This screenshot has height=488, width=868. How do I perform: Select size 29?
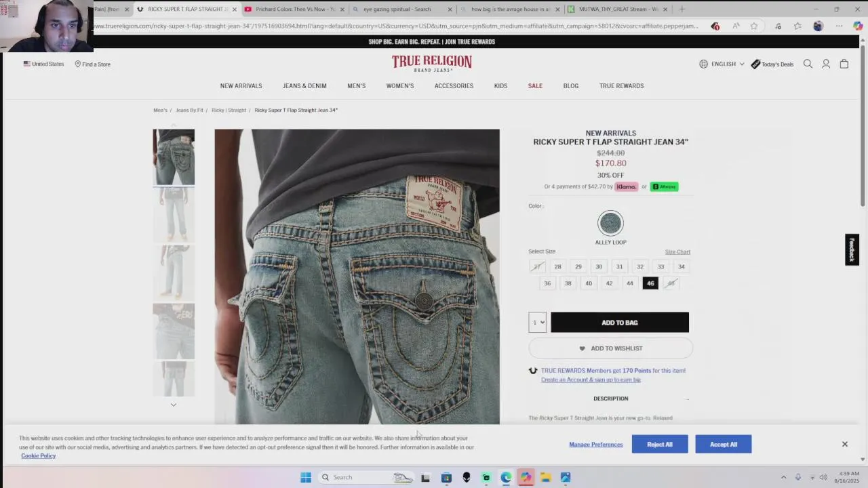click(578, 266)
